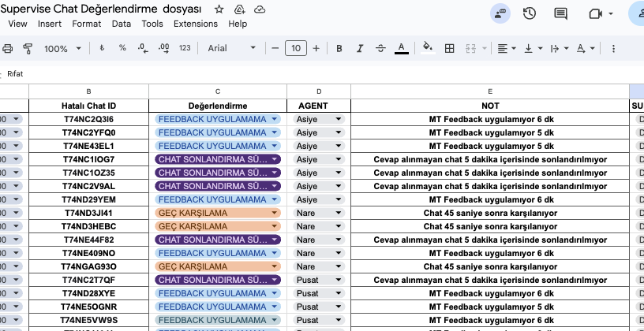The height and width of the screenshot is (331, 644).
Task: Select the AGENT header cell
Action: pos(319,106)
